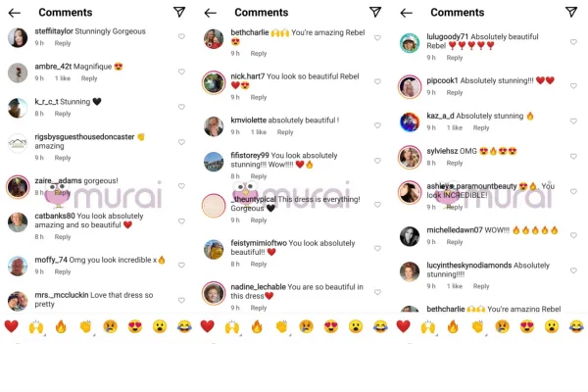Open sylviehsz's profile from the username
The width and height of the screenshot is (588, 392).
click(x=442, y=151)
